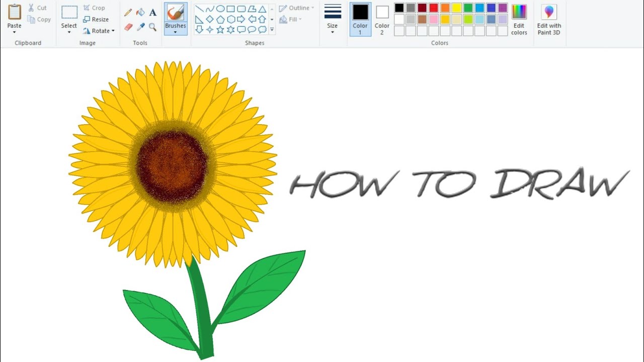Expand the Shapes gallery with More arrow

click(272, 30)
